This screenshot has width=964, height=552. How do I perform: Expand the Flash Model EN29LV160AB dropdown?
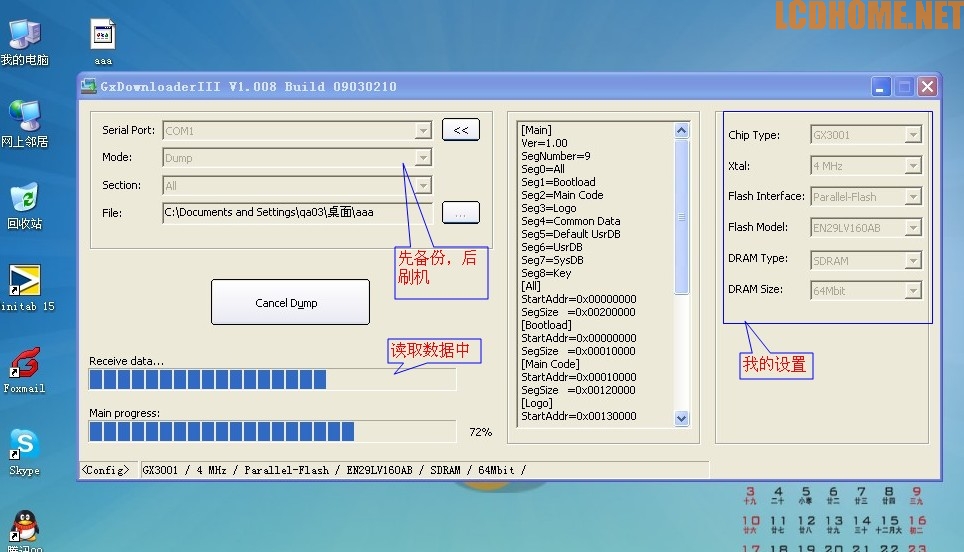(x=913, y=227)
